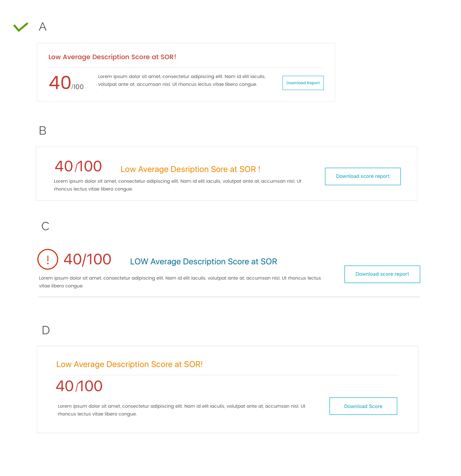Click the green checkmark next to A

(x=21, y=27)
